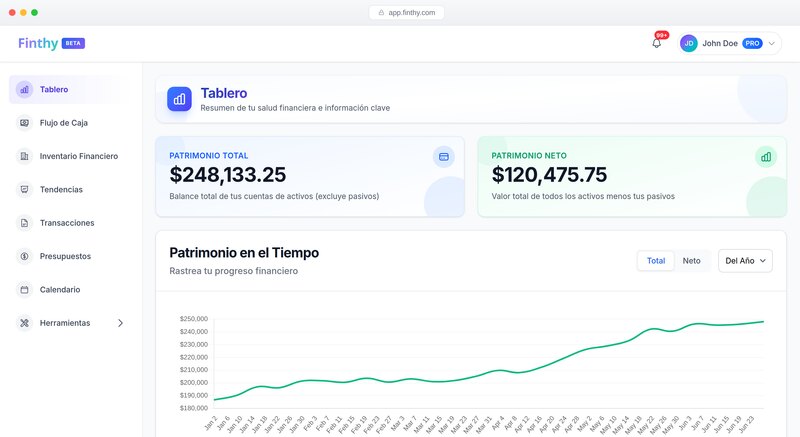
Task: Click the app.finthy.com address bar
Action: (x=407, y=13)
